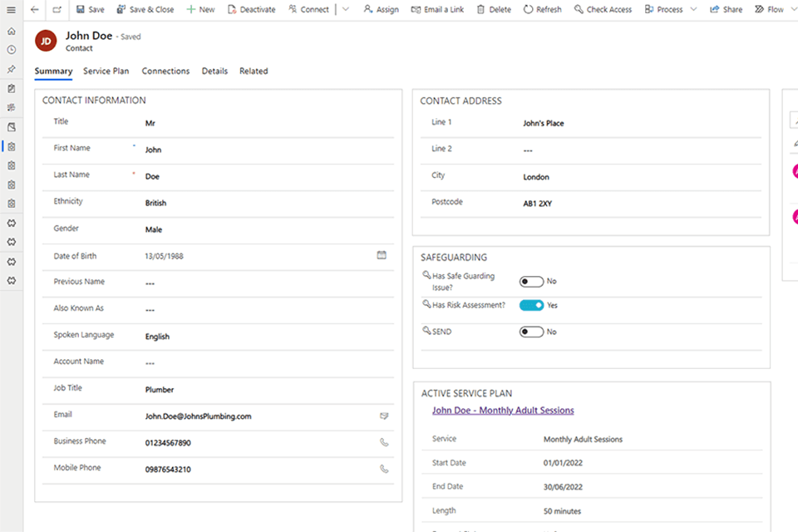Turn off the Has Risk Assessment toggle
This screenshot has width=798, height=532.
tap(531, 305)
